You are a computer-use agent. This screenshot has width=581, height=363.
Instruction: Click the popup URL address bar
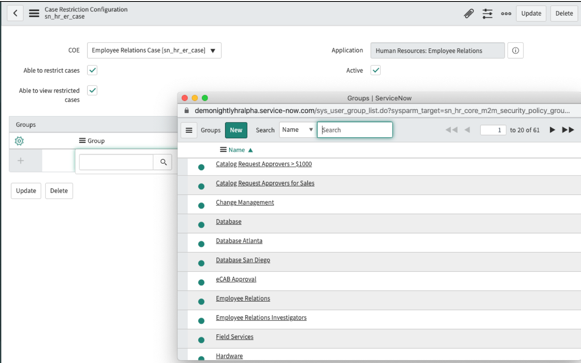(x=382, y=111)
